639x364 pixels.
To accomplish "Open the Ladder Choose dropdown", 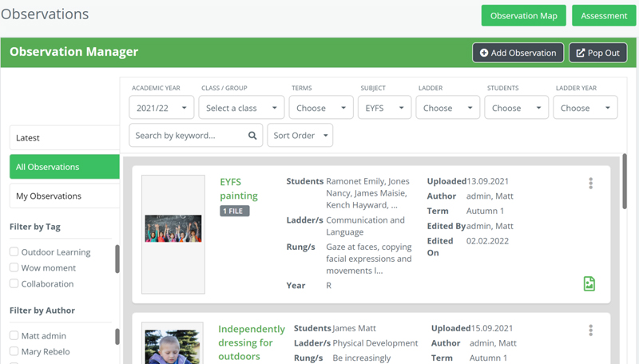I will click(447, 108).
